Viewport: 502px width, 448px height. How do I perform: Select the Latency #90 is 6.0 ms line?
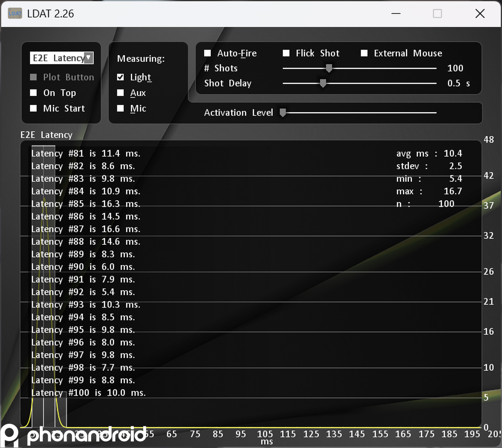83,267
